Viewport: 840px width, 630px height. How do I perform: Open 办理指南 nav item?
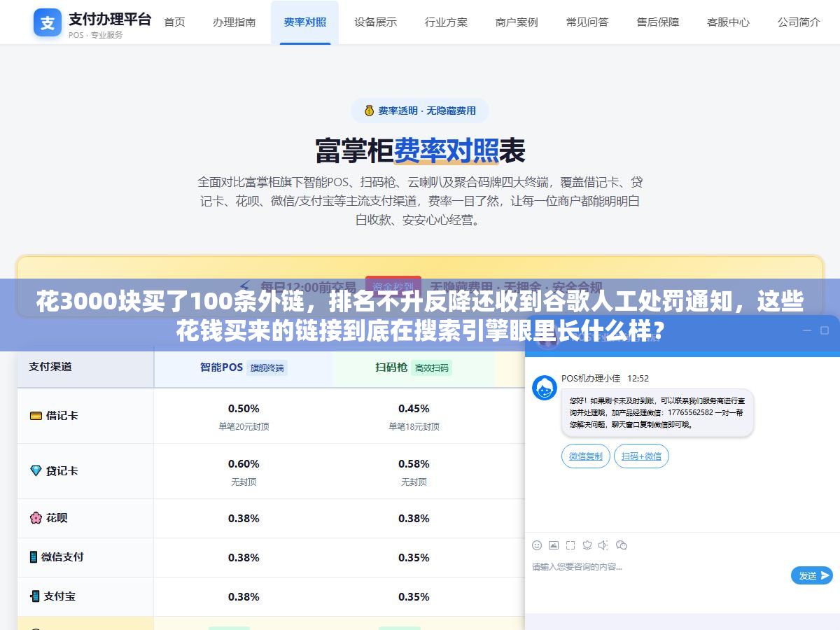(234, 22)
